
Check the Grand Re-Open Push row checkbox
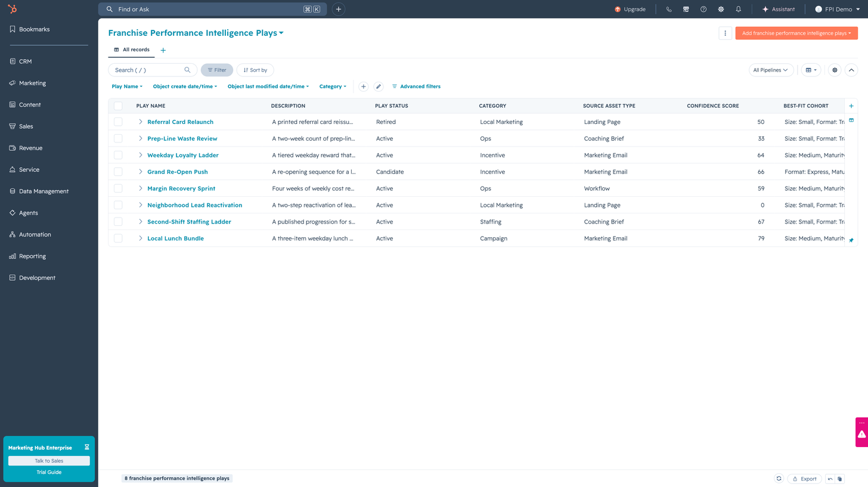[x=118, y=172]
